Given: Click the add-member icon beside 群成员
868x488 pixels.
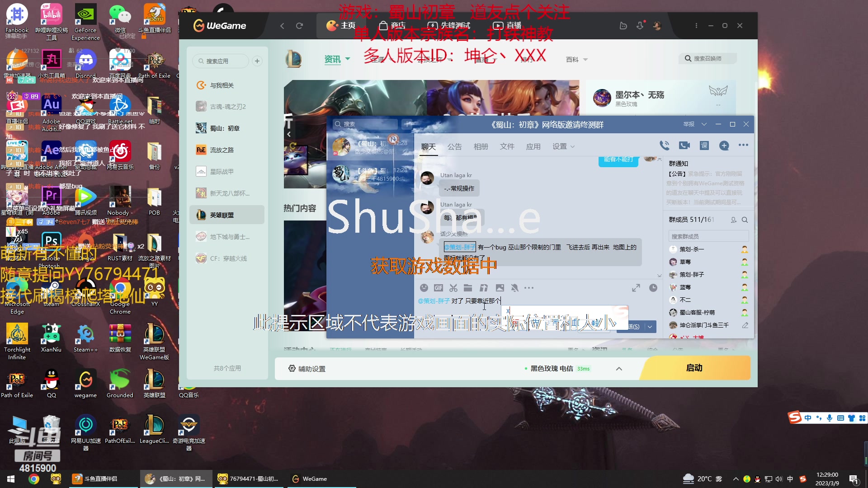Looking at the screenshot, I should (733, 220).
